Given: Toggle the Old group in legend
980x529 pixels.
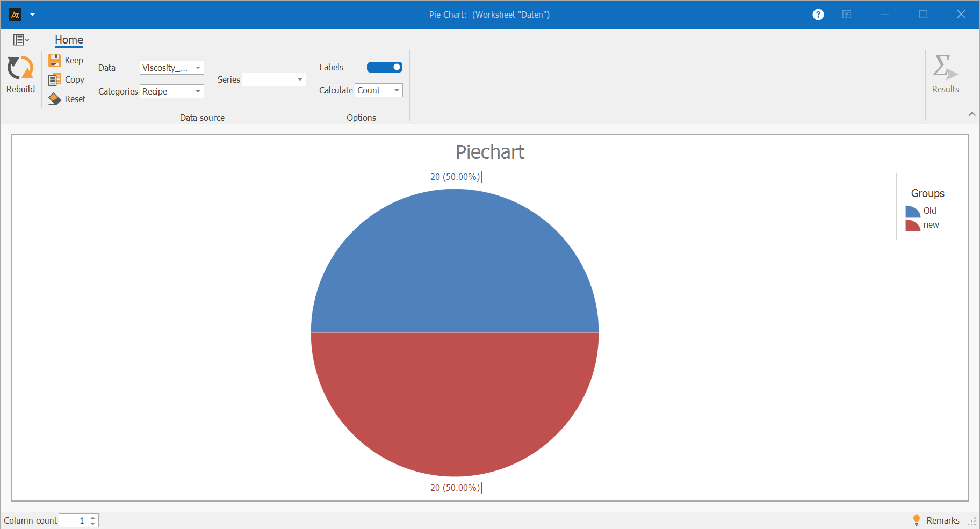Looking at the screenshot, I should (x=922, y=211).
